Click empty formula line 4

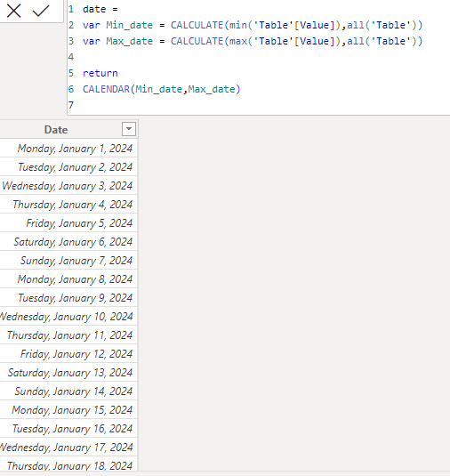258,57
